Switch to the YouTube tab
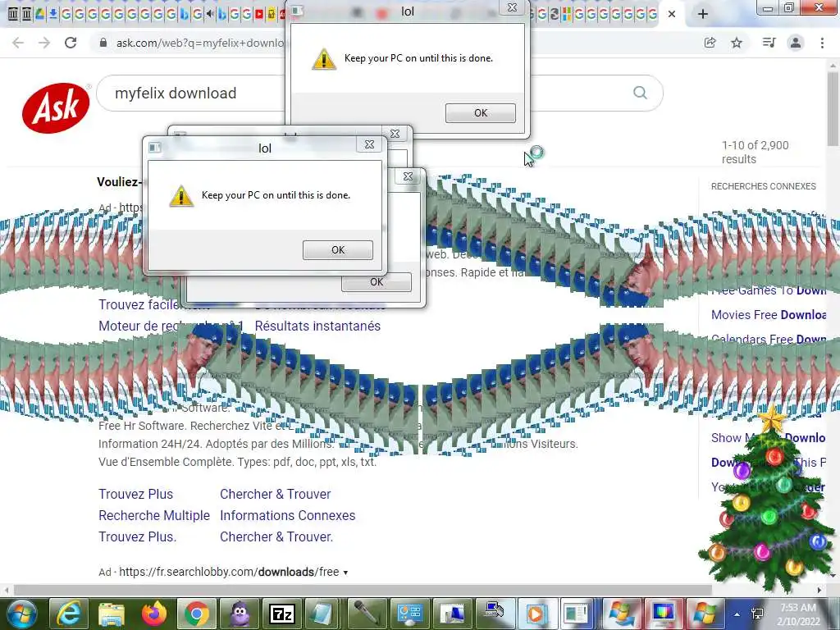 (259, 15)
